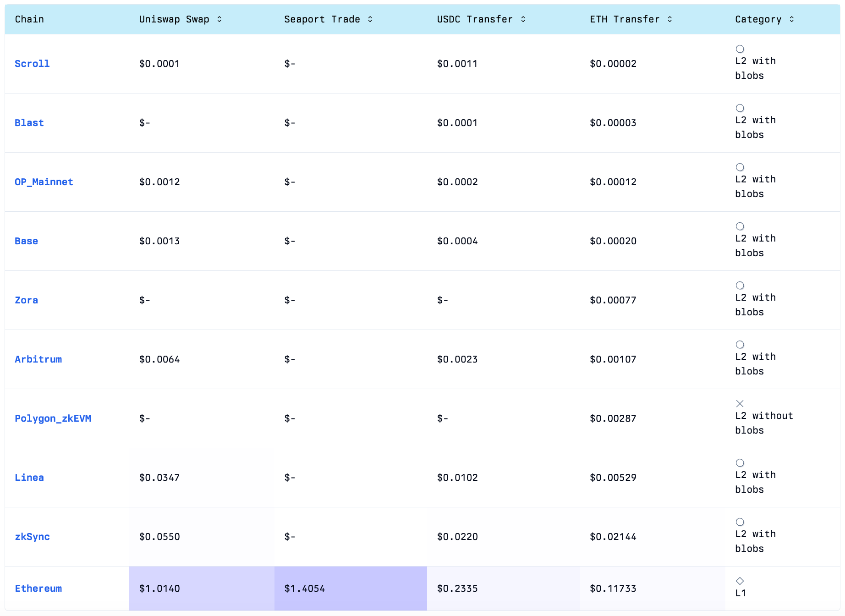Click the diamond L1 icon in Ethereum row
Screen dimensions: 845x616
740,581
